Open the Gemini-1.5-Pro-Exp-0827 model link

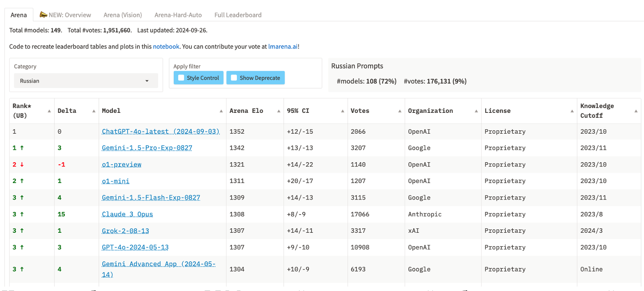(x=147, y=148)
